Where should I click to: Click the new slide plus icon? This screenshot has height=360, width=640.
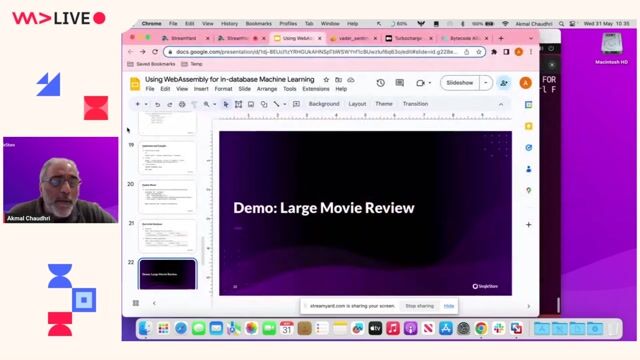[x=138, y=104]
